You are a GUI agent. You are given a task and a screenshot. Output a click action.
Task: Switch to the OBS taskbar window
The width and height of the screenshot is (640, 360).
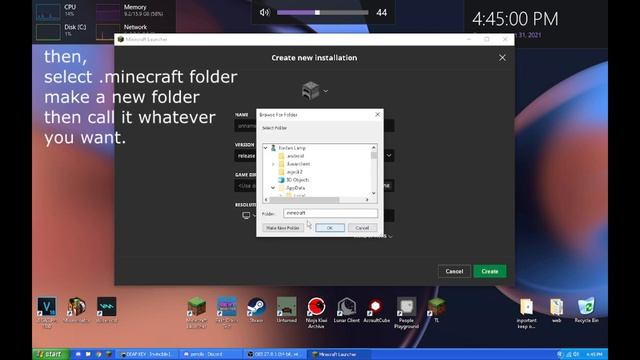coord(274,354)
